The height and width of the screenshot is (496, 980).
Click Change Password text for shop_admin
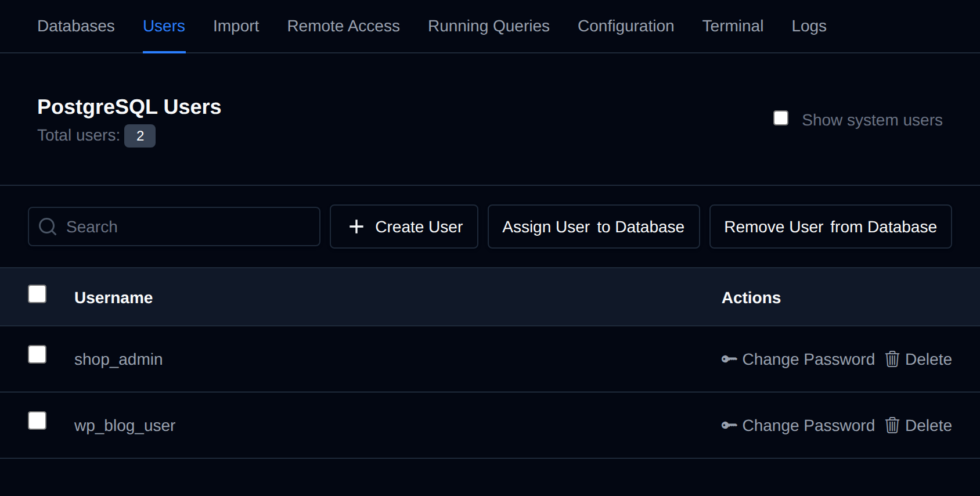tap(808, 359)
